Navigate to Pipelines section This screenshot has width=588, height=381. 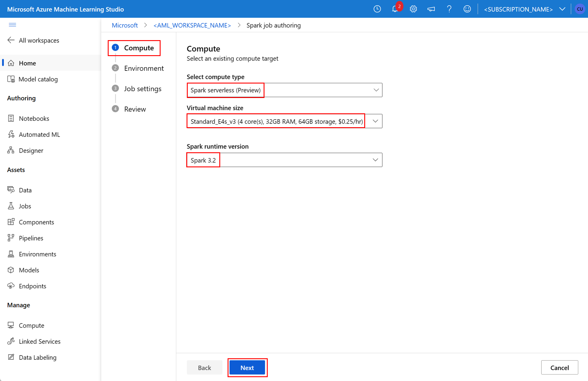click(x=31, y=238)
